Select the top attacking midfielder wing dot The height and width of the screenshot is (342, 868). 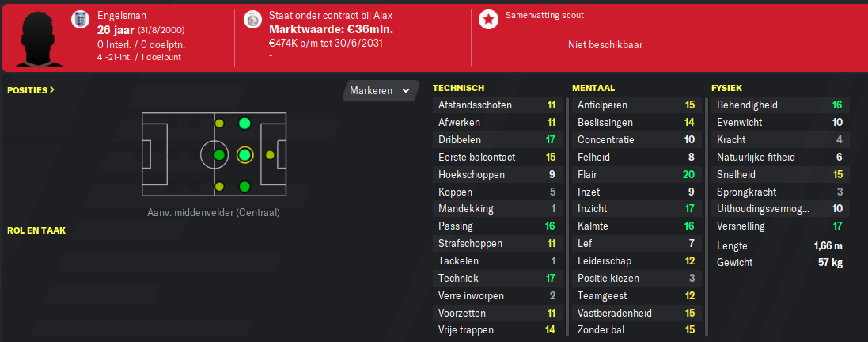pos(244,123)
